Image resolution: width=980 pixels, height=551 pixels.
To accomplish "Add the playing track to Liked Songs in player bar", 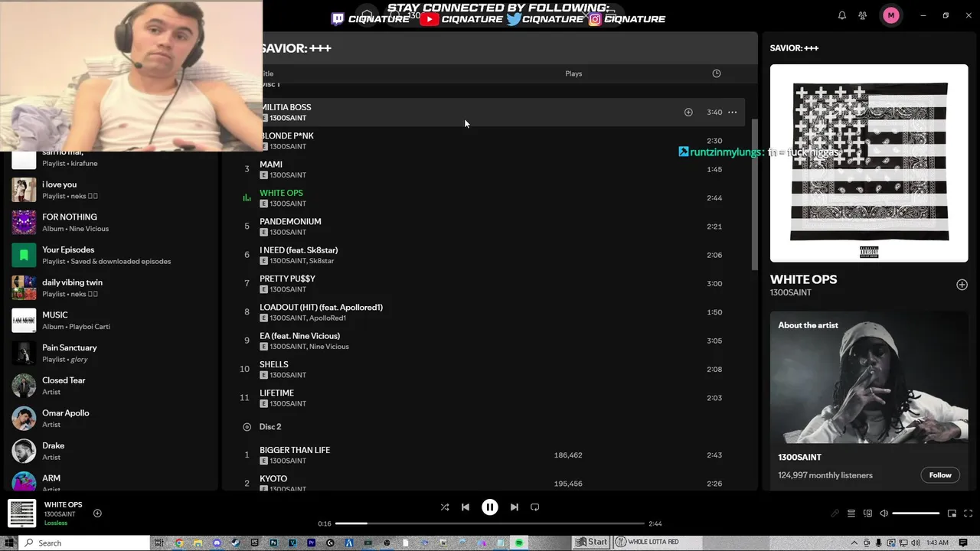I will coord(97,514).
